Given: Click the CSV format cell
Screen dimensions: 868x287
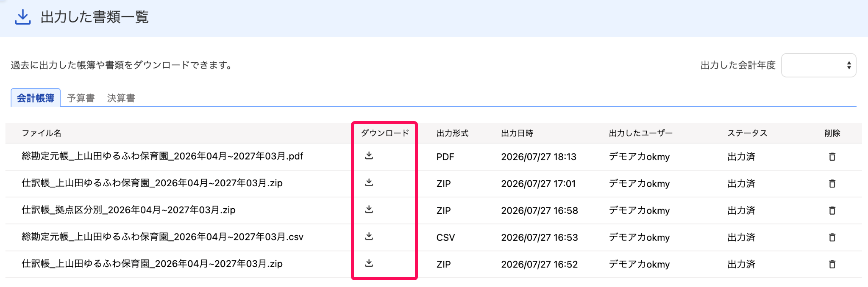Looking at the screenshot, I should coord(445,237).
